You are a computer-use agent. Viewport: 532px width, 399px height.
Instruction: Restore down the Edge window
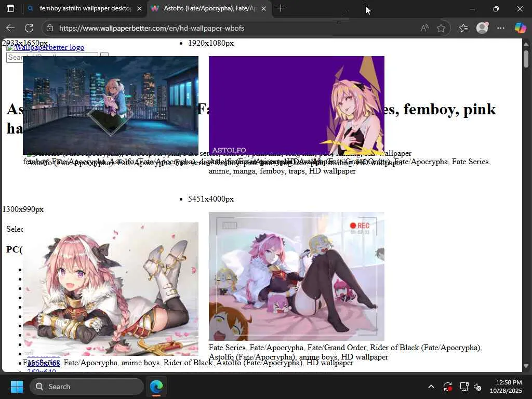point(496,9)
